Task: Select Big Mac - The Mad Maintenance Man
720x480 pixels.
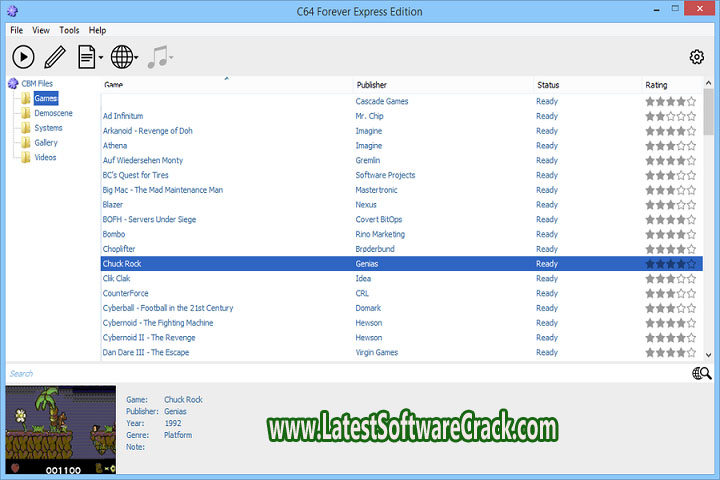Action: coord(402,190)
